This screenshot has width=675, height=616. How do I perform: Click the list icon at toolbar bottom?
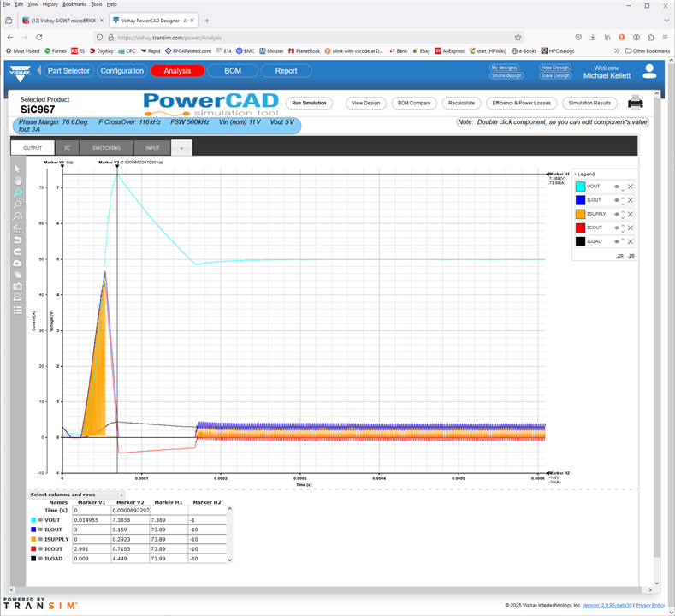[x=17, y=310]
